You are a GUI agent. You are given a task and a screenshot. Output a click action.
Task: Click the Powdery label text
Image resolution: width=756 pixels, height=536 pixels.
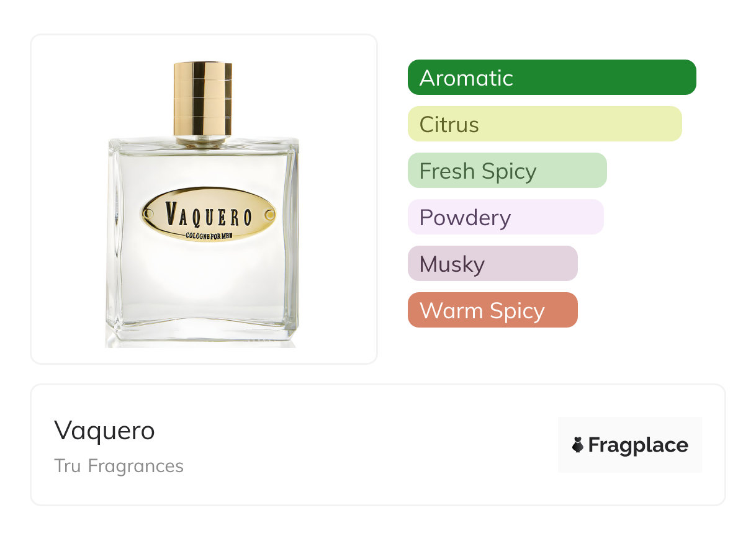coord(465,218)
